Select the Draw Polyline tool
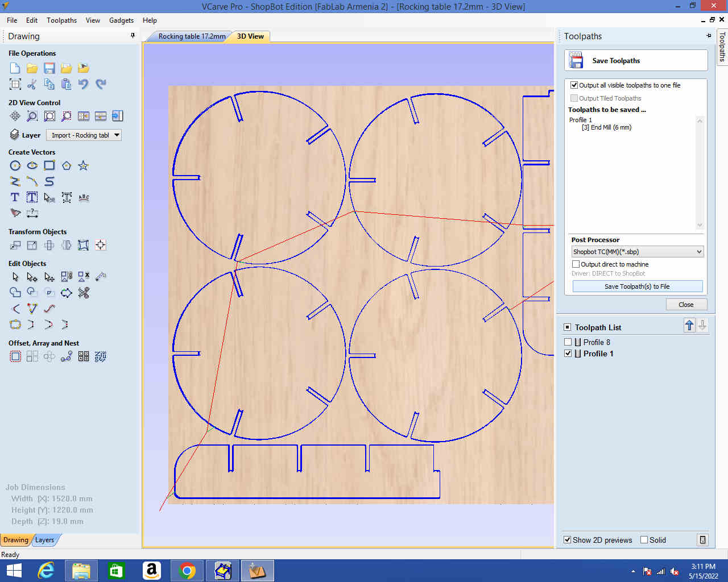 click(15, 181)
